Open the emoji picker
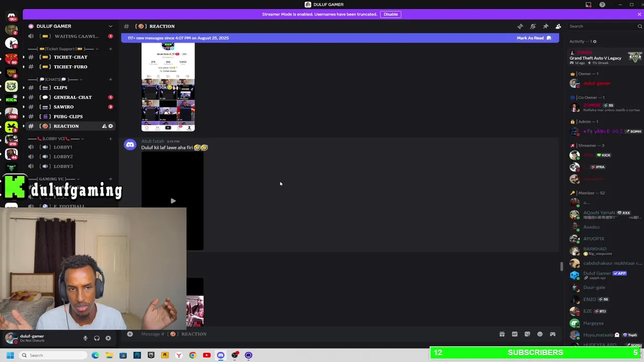 540,334
